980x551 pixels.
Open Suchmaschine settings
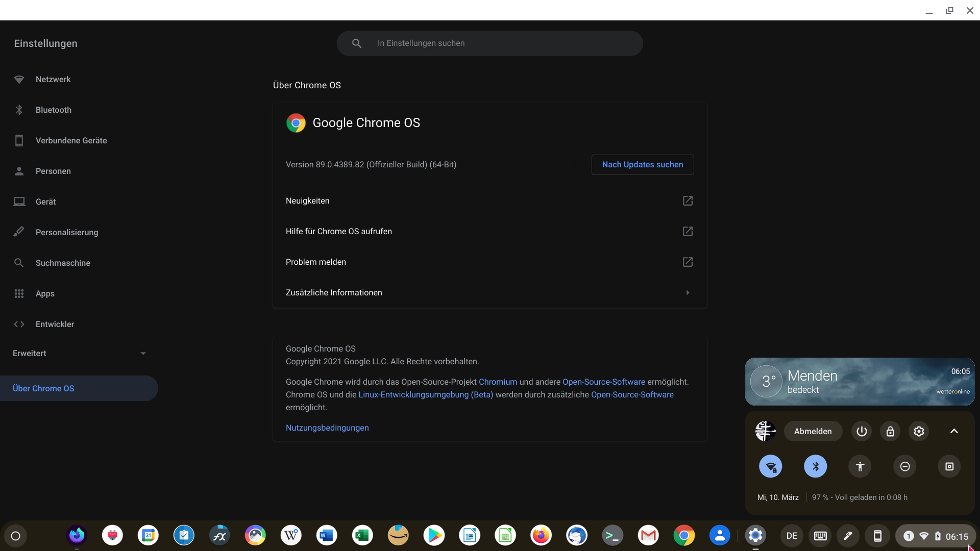(79, 263)
